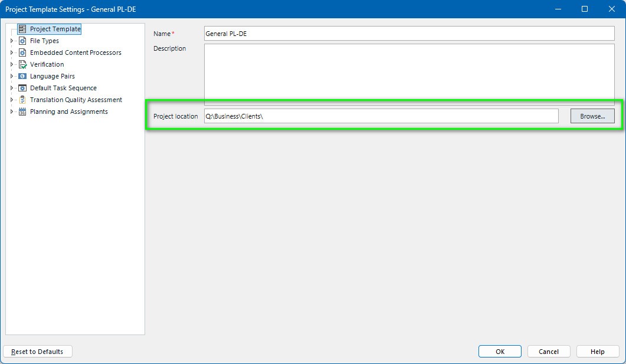Click the Default Task Sequence icon
626x364 pixels.
point(22,88)
